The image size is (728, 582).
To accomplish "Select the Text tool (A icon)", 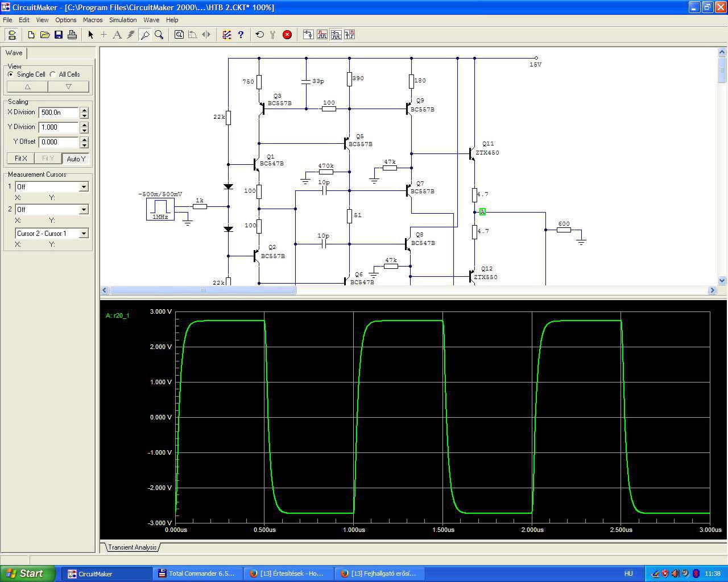I will click(117, 35).
